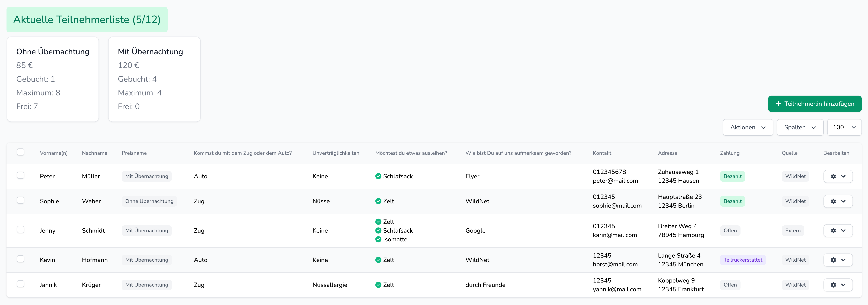Image resolution: width=868 pixels, height=305 pixels.
Task: Click the 'durch Freunde' cell
Action: (x=485, y=285)
